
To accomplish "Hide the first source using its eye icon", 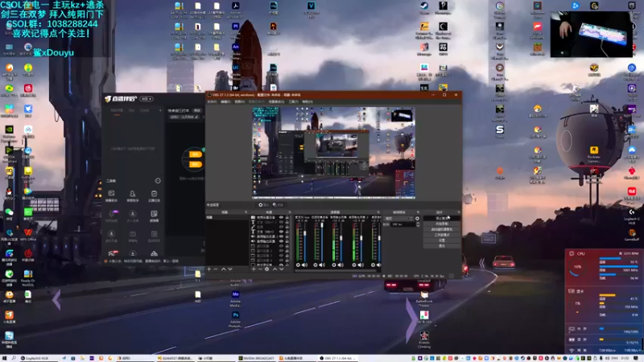I will tap(283, 218).
